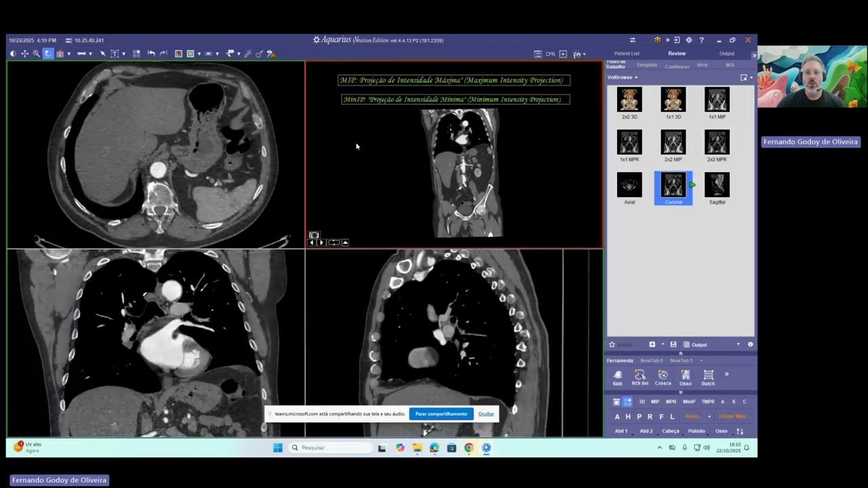Select the Osso bone removal tool
This screenshot has height=488, width=868.
686,378
